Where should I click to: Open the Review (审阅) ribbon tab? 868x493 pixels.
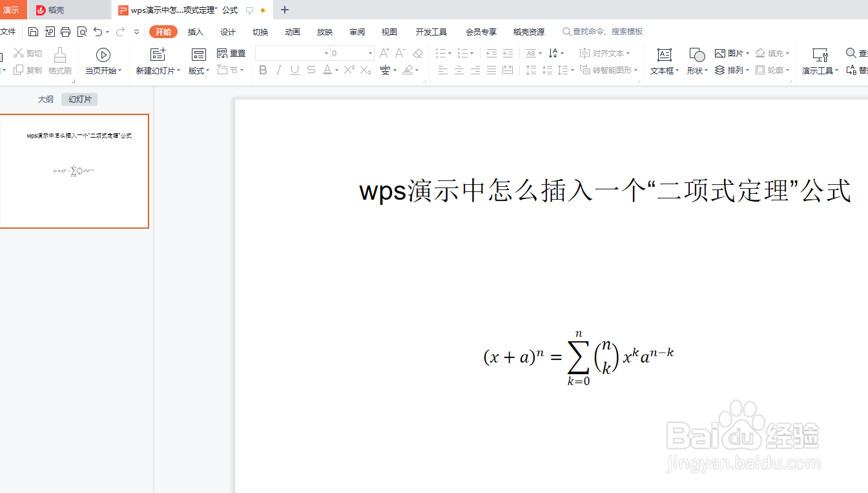pos(357,32)
